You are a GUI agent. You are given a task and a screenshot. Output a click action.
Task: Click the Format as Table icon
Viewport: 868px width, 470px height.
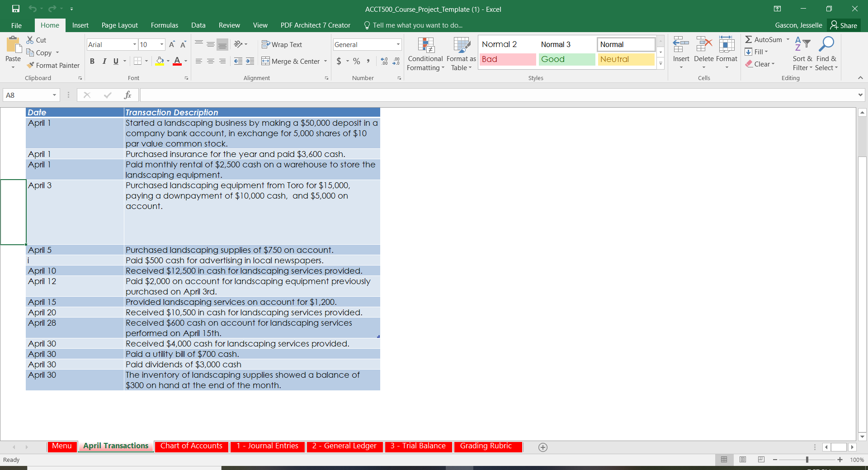pyautogui.click(x=461, y=53)
